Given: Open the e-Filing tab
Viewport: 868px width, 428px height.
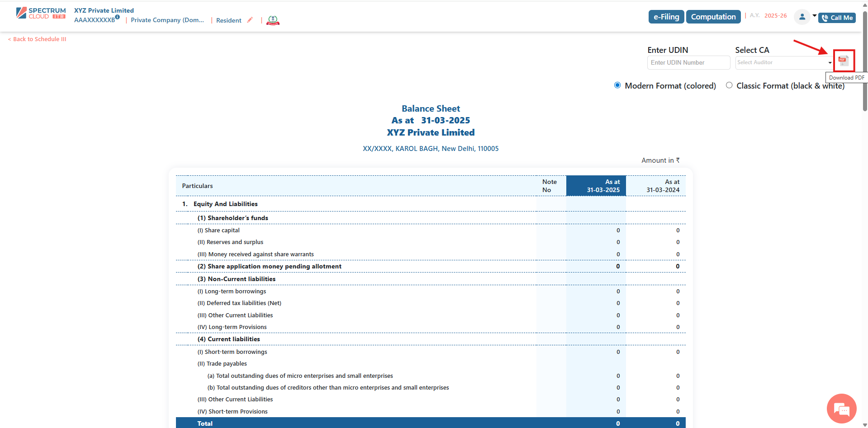Looking at the screenshot, I should pyautogui.click(x=666, y=17).
